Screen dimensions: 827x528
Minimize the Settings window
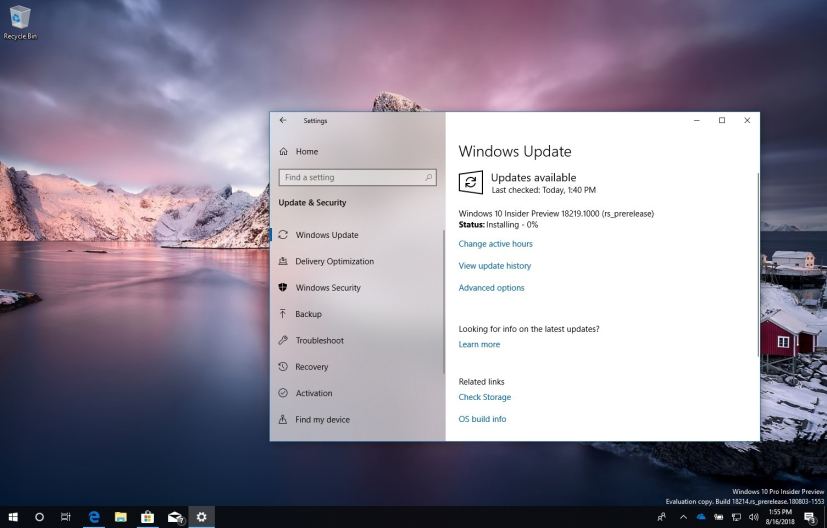click(x=697, y=120)
